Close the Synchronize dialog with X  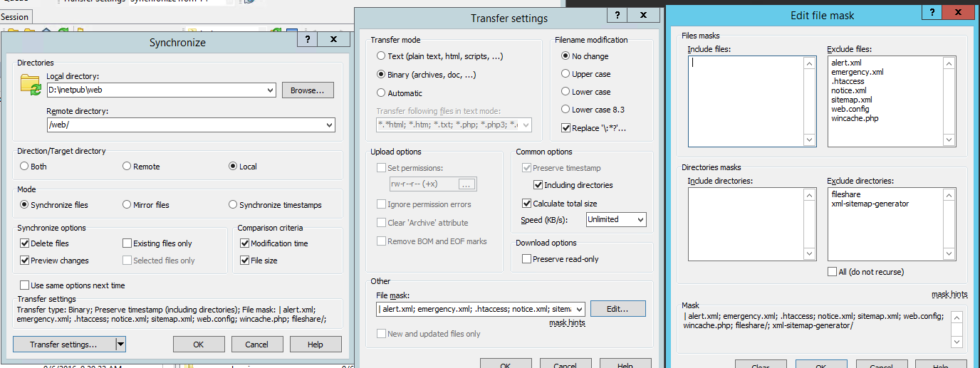(333, 41)
